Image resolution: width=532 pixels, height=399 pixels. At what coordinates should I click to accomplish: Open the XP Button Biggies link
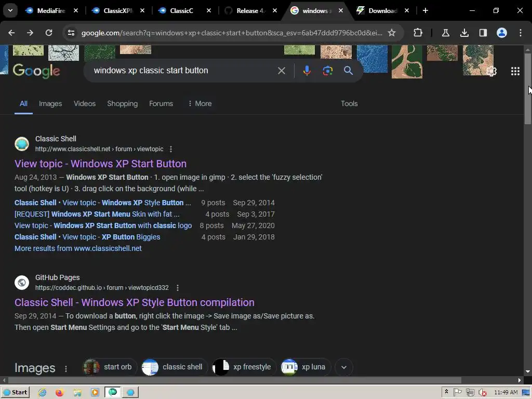pyautogui.click(x=87, y=237)
